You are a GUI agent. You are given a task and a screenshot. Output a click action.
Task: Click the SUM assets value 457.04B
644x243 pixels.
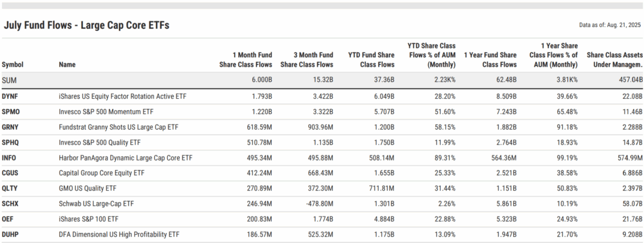pyautogui.click(x=630, y=81)
